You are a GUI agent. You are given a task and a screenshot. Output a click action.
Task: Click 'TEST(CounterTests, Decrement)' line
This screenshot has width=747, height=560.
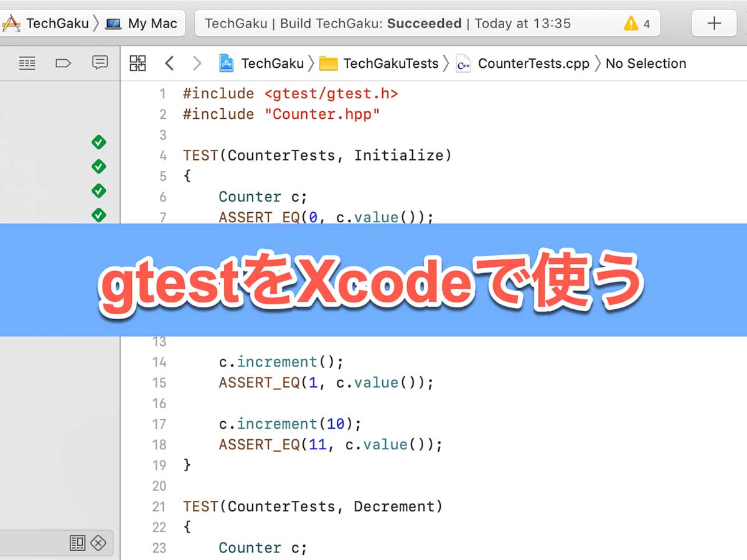tap(313, 506)
